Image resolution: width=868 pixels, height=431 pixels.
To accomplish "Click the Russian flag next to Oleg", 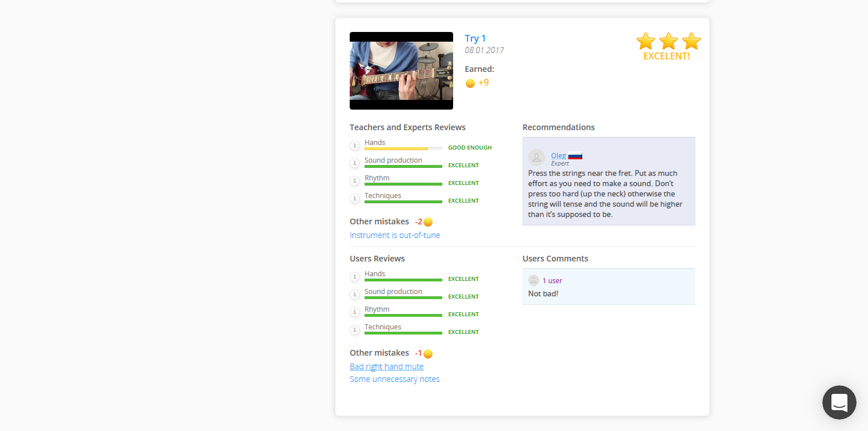I will 575,156.
